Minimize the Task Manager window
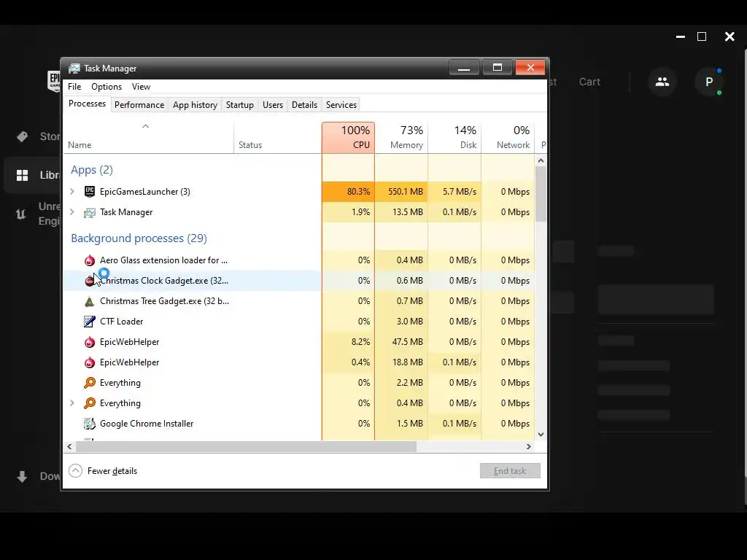The width and height of the screenshot is (747, 560). tap(464, 68)
